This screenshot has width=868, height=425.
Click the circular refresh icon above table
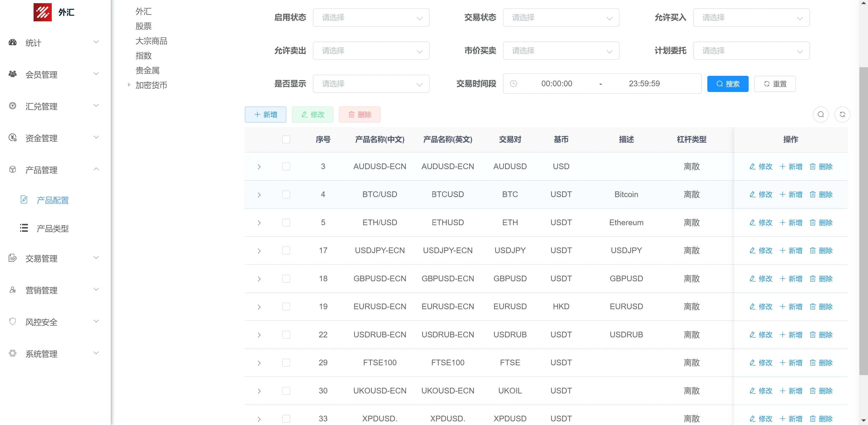point(842,115)
